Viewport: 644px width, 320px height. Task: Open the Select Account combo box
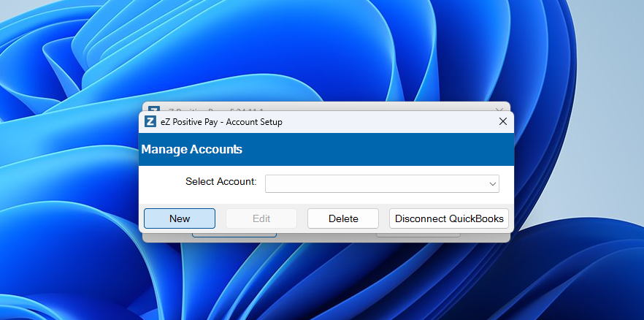pos(382,183)
